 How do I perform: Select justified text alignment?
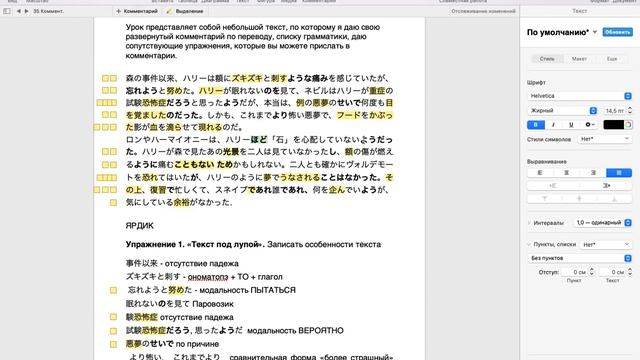click(x=619, y=173)
